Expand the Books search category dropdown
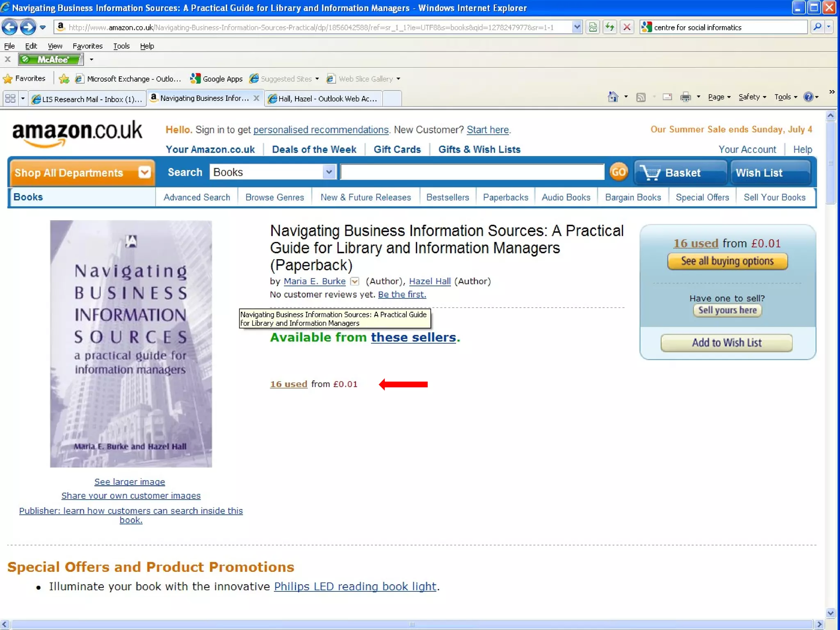This screenshot has height=630, width=840. [x=329, y=172]
